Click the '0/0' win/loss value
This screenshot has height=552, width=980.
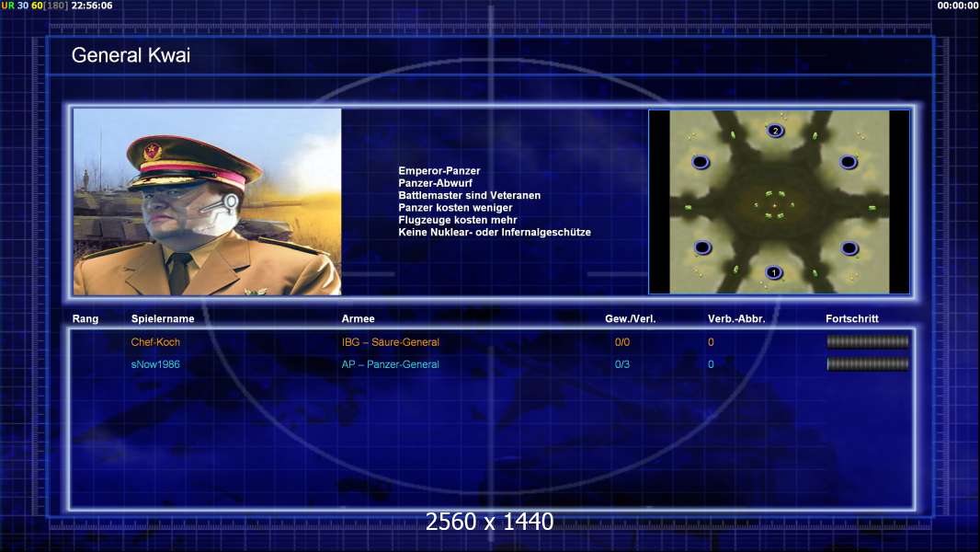pos(621,342)
